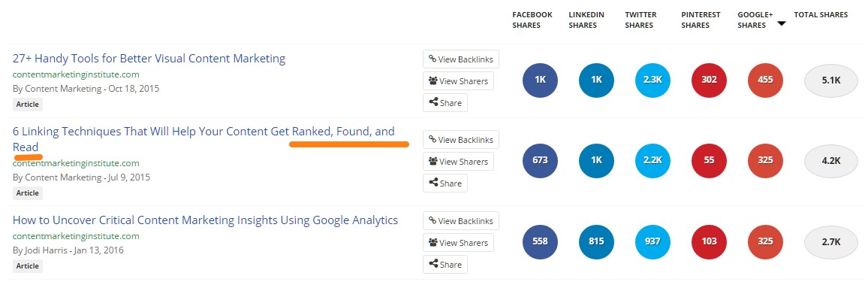Click the 455 Google+ shares circle

click(x=765, y=80)
